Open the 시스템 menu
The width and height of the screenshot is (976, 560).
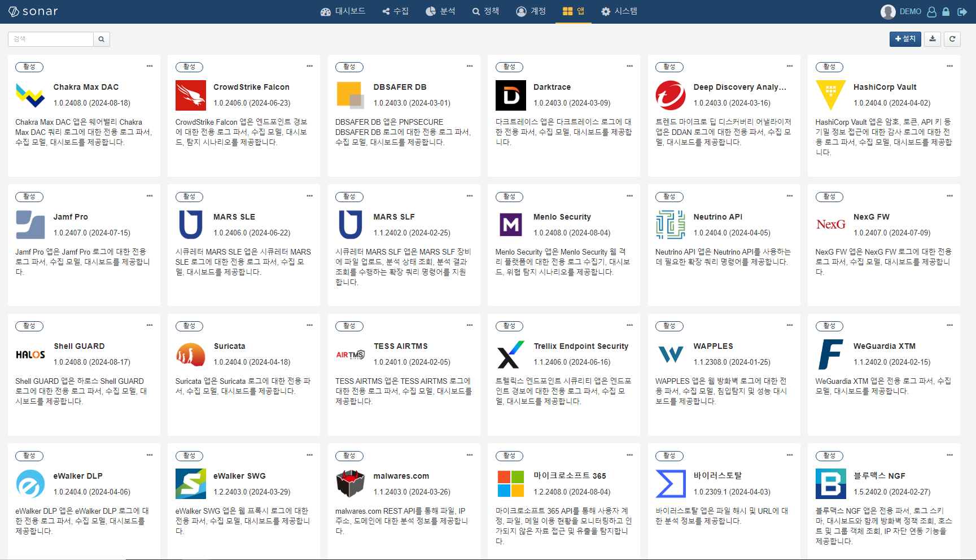[619, 11]
